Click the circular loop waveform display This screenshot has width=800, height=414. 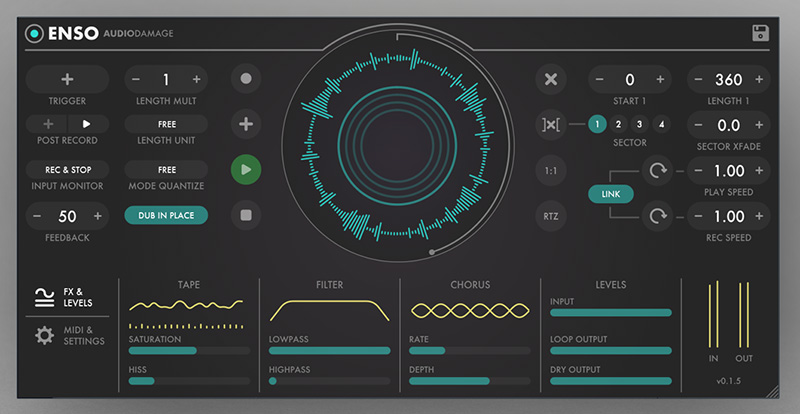pyautogui.click(x=398, y=143)
